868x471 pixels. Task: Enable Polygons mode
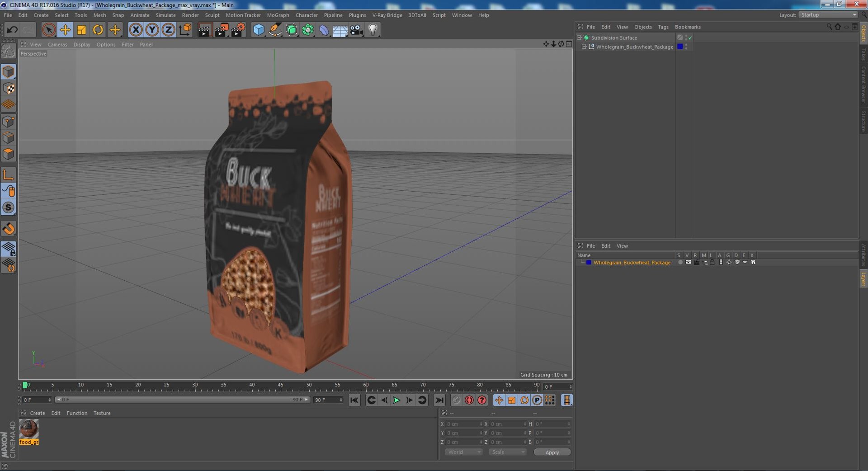coord(9,154)
